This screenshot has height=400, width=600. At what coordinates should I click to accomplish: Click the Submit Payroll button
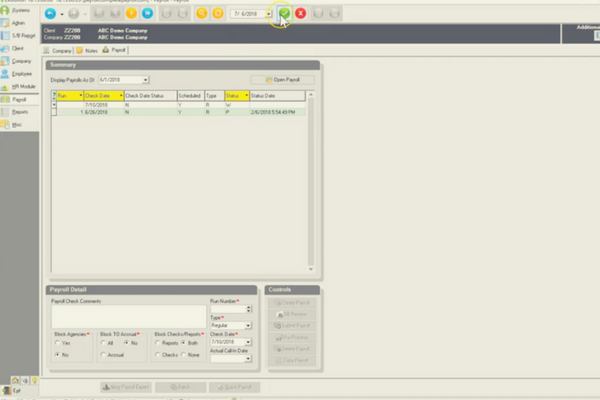pyautogui.click(x=292, y=326)
